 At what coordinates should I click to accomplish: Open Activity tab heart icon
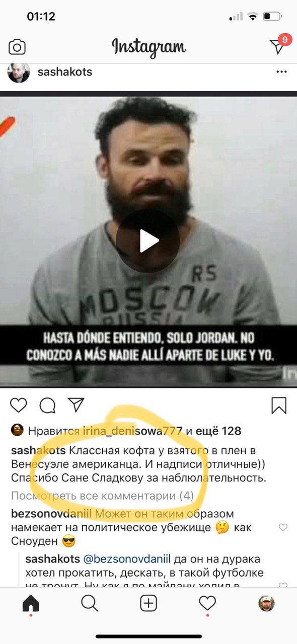207,603
